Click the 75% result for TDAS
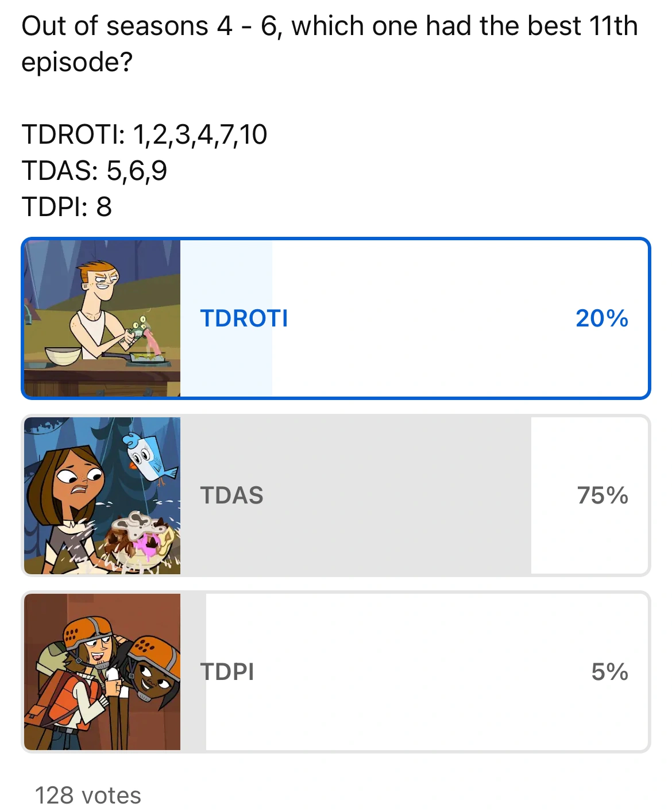The height and width of the screenshot is (811, 672). coord(603,495)
